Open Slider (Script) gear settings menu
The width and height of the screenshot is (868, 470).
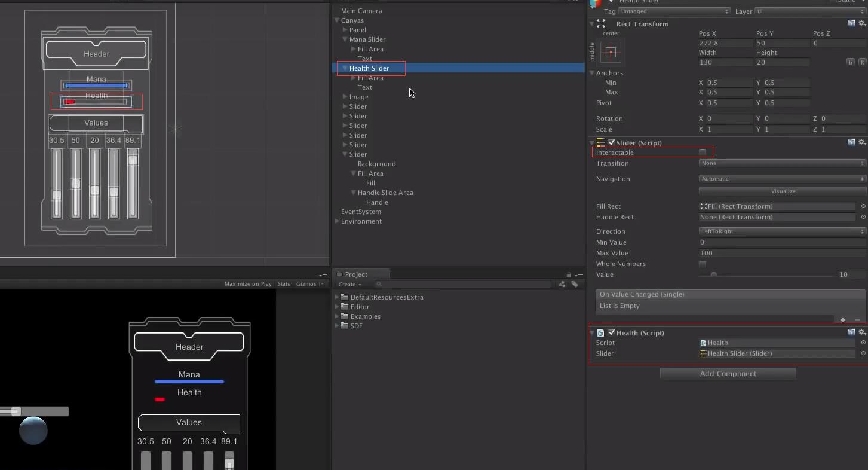point(861,142)
